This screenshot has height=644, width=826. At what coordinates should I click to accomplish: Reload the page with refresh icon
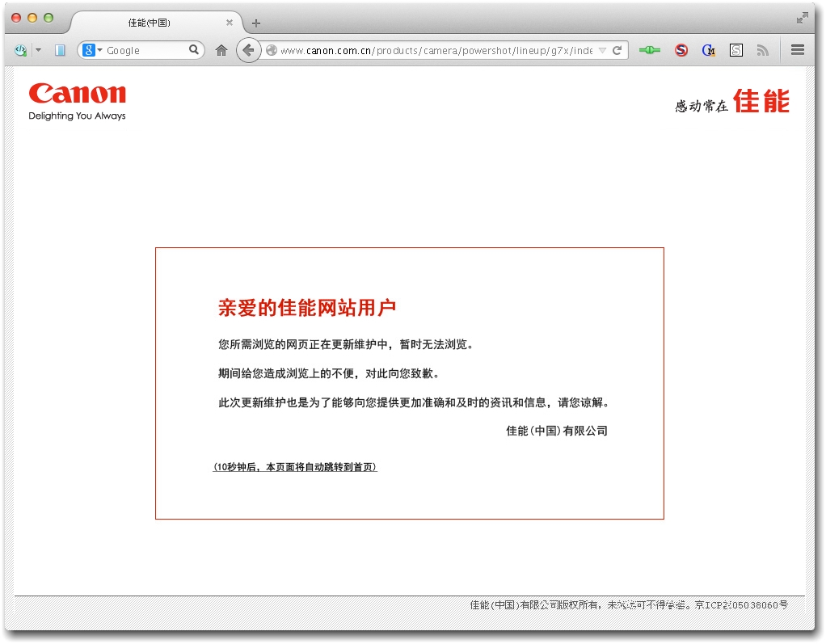coord(617,50)
